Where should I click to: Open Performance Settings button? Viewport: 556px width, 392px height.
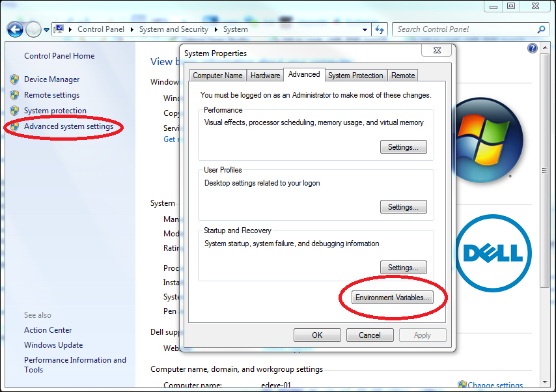pos(403,147)
